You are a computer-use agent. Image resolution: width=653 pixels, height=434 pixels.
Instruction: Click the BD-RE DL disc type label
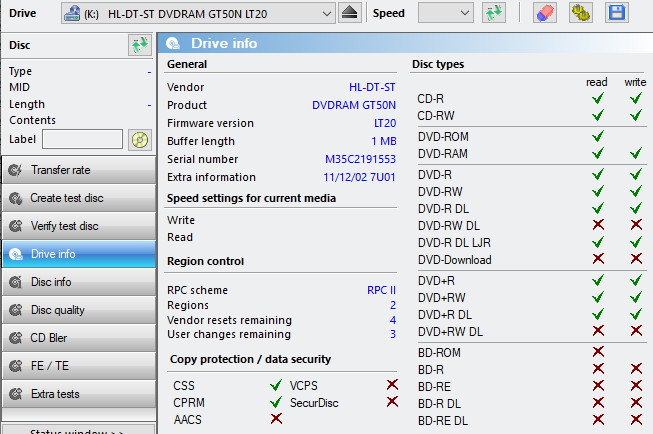[443, 421]
